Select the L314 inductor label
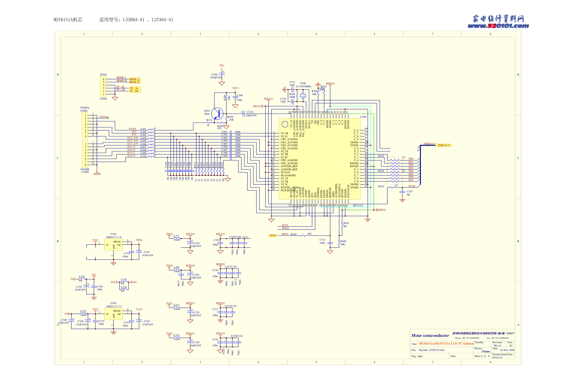Screen dimensions: 569x392 click(x=176, y=335)
